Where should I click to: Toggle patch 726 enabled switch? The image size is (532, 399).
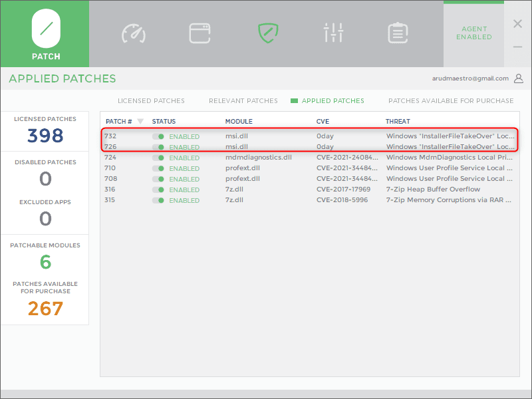(x=158, y=147)
